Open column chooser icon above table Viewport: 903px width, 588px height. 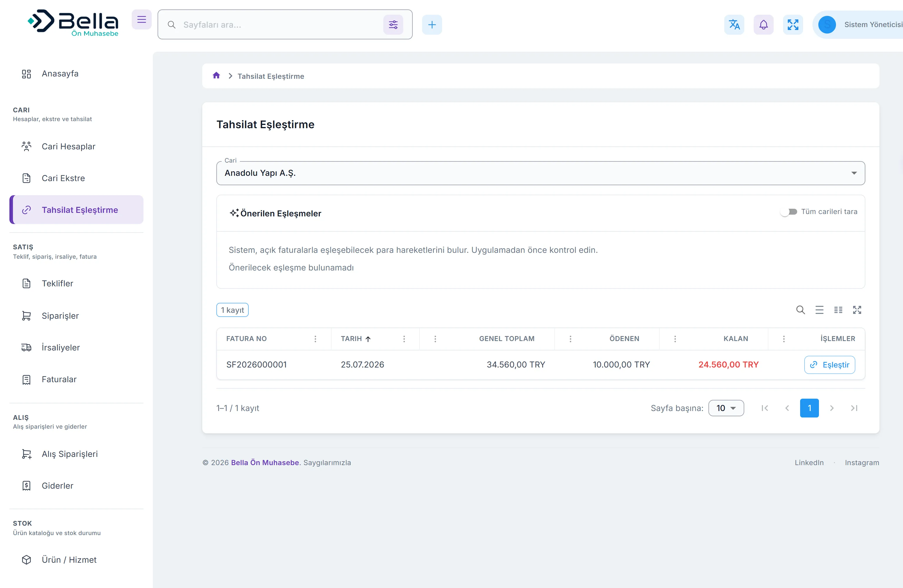click(838, 310)
